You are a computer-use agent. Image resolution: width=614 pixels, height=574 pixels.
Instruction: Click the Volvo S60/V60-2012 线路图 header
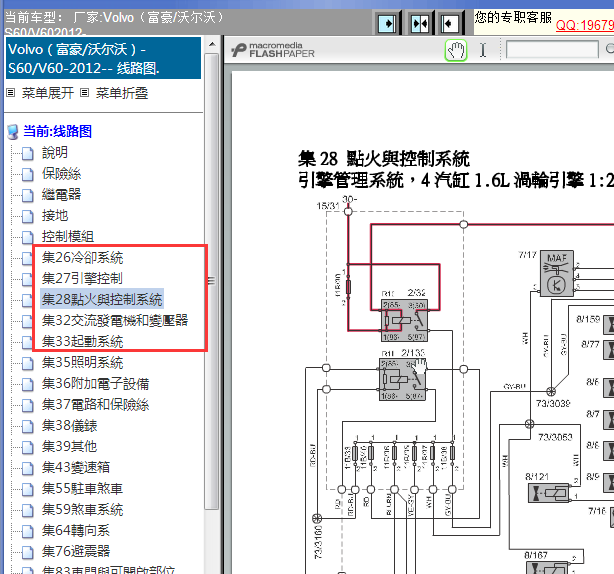103,58
